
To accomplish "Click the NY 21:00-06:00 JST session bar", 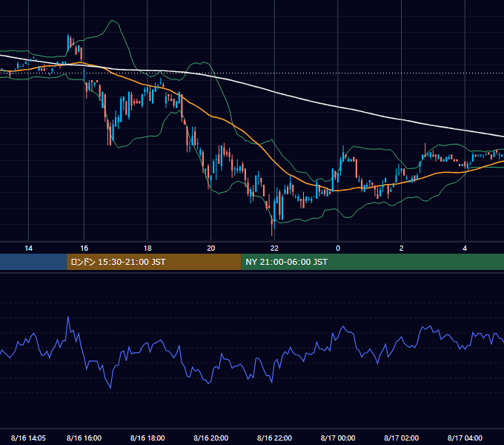I will click(373, 262).
